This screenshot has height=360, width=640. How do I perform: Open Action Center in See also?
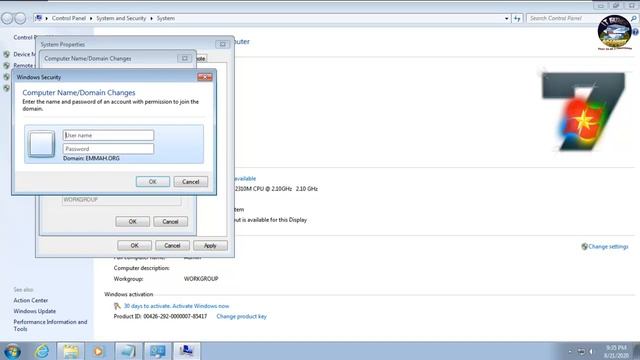31,300
